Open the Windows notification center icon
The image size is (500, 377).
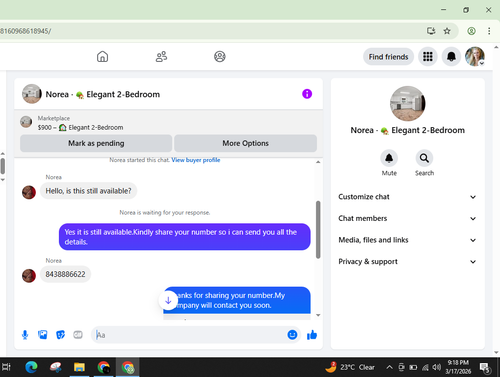tap(484, 367)
